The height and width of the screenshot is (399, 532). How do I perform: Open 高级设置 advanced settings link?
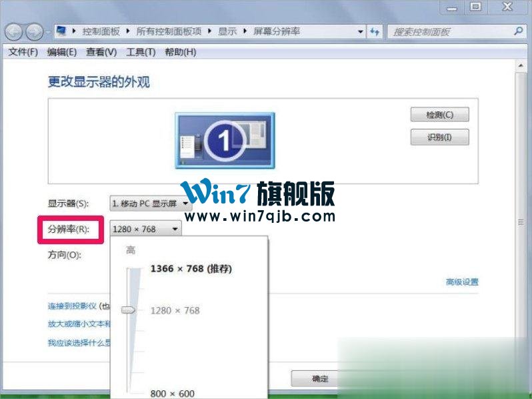462,282
